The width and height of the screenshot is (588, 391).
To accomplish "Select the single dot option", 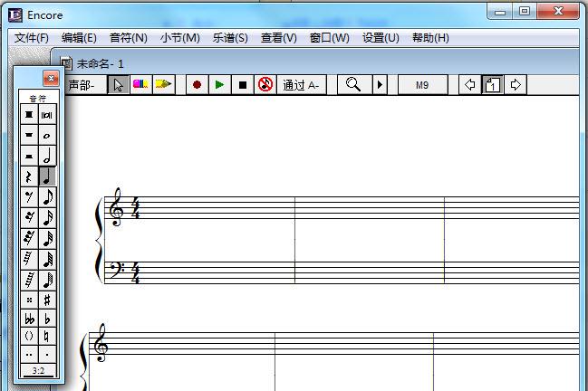I will pos(47,354).
